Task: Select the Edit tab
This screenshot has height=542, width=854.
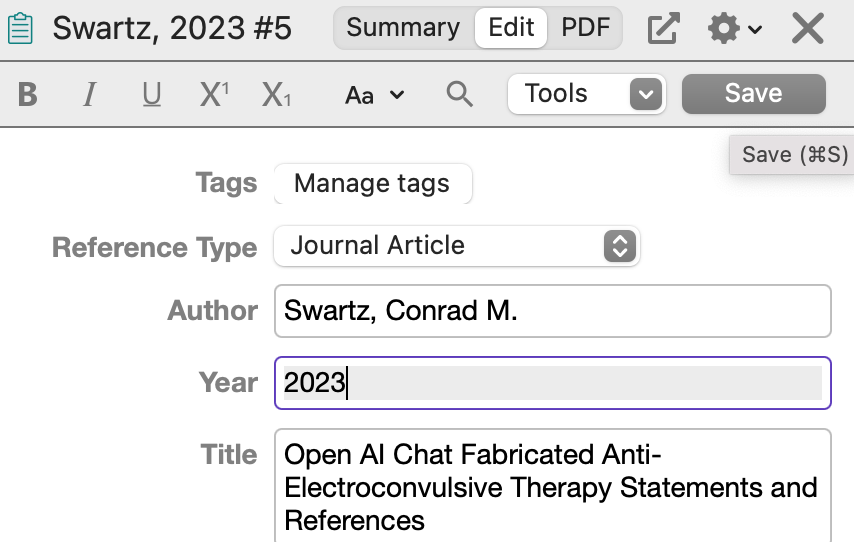Action: click(511, 28)
